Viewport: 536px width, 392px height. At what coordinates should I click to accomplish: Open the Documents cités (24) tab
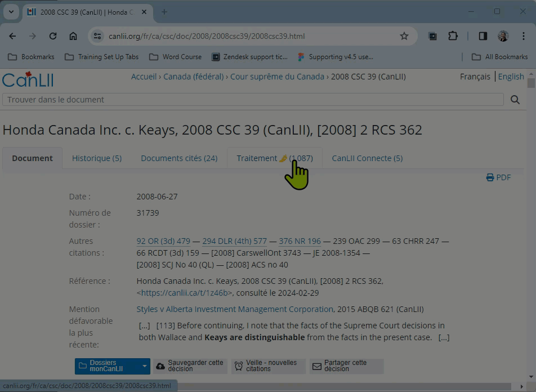pos(179,158)
